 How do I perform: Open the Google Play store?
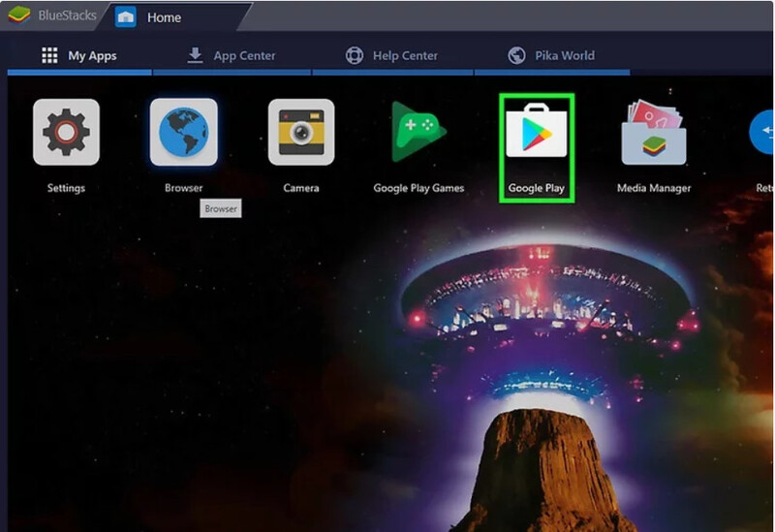(537, 132)
